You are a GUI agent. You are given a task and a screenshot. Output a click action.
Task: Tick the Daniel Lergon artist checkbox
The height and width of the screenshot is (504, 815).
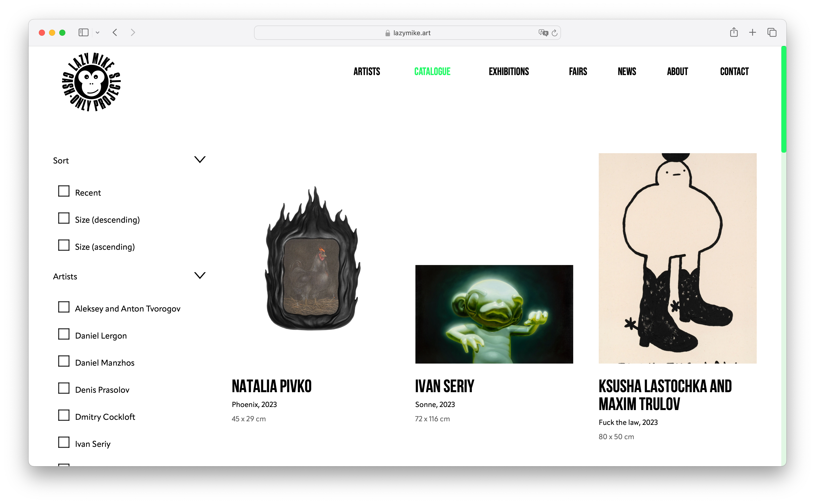[64, 334]
